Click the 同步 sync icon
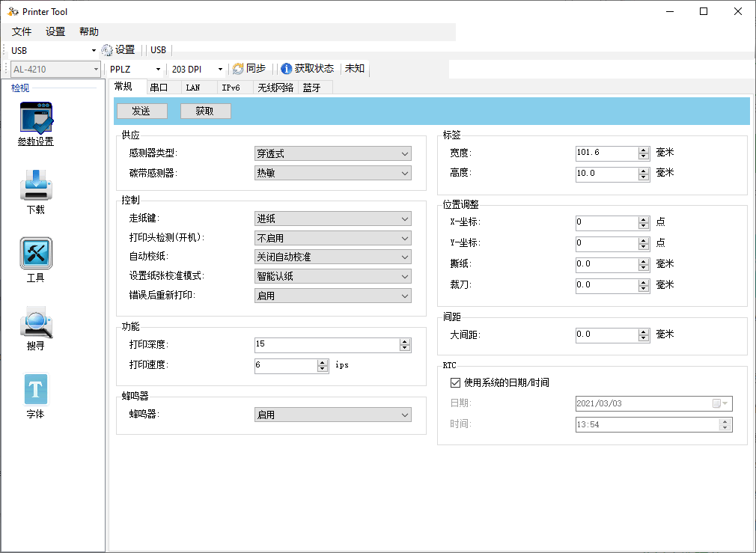 coord(238,69)
